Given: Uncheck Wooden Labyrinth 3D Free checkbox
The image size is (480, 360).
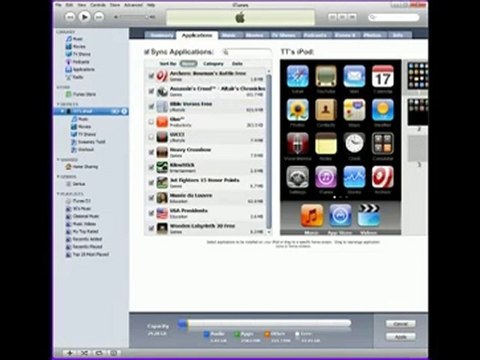Looking at the screenshot, I should pyautogui.click(x=151, y=228).
